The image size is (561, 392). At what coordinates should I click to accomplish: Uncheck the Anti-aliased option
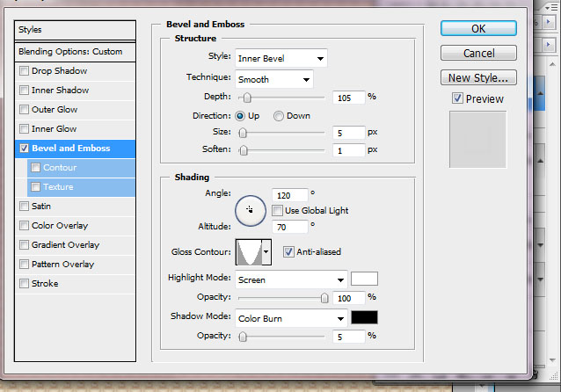tap(288, 252)
